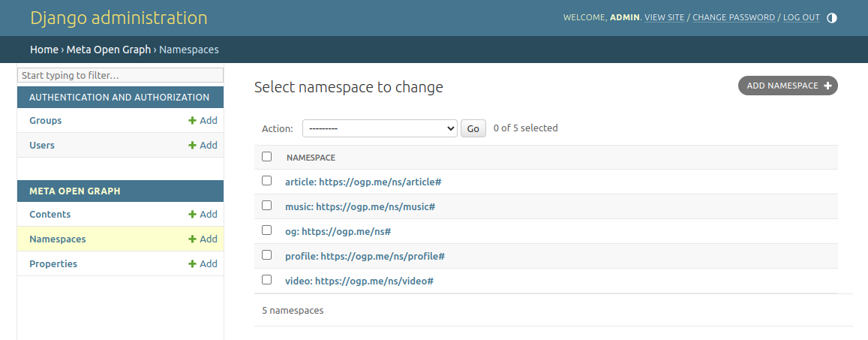Check the article namespace row checkbox

(x=267, y=181)
